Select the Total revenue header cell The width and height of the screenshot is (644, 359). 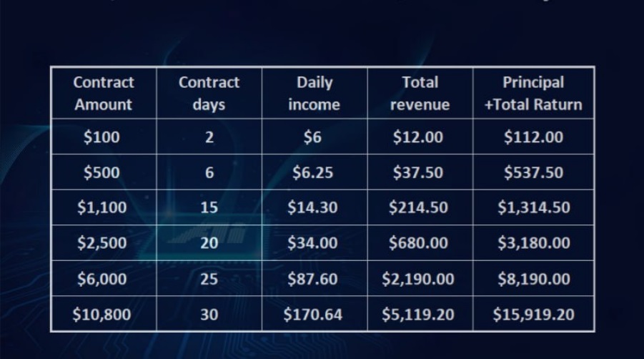click(x=420, y=93)
